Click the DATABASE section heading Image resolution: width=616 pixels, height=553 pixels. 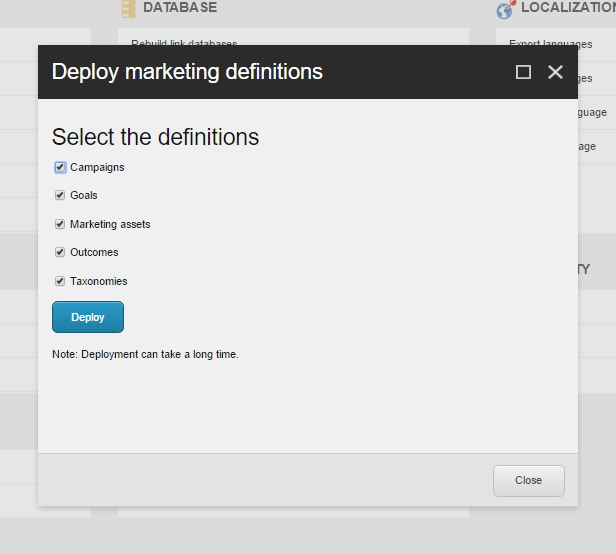(x=180, y=8)
